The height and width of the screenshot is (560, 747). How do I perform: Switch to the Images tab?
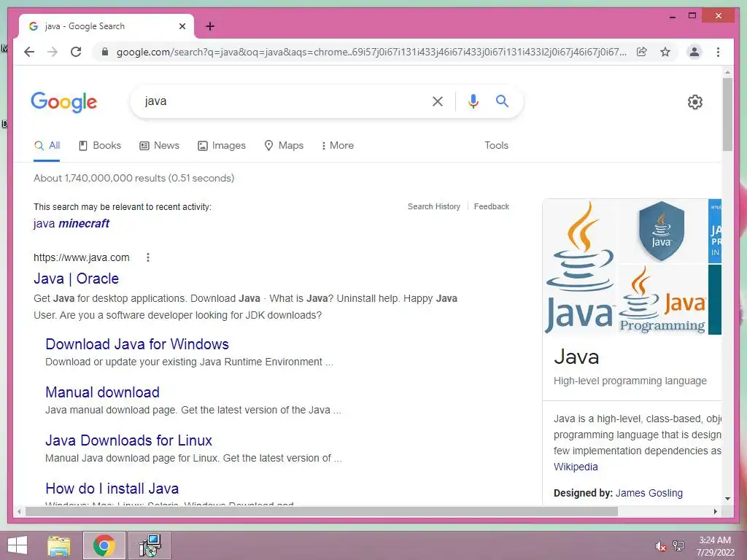(x=222, y=146)
